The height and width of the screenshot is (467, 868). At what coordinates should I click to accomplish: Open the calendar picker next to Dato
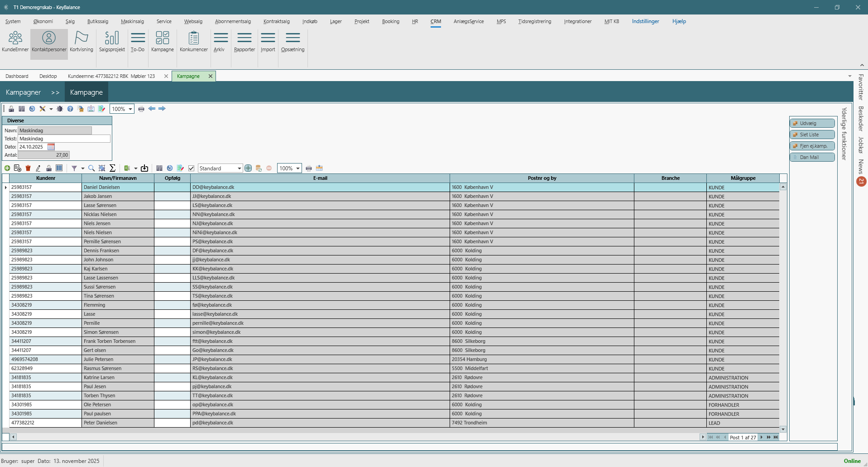(51, 147)
